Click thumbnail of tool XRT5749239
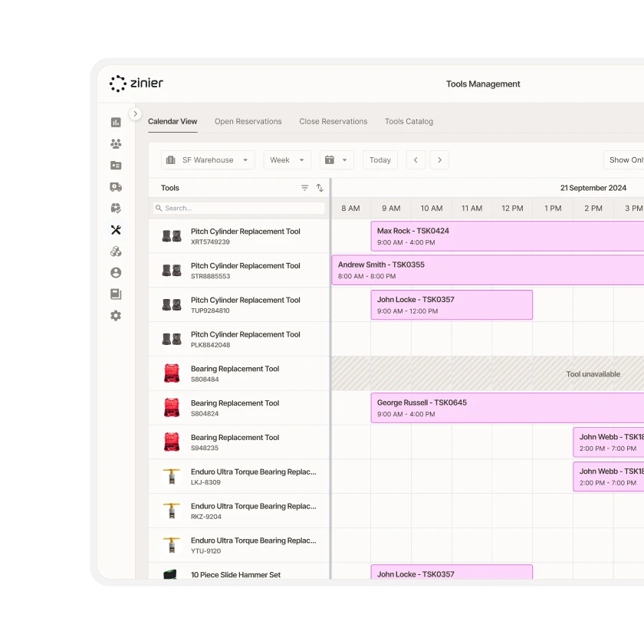Image resolution: width=644 pixels, height=644 pixels. coord(172,236)
